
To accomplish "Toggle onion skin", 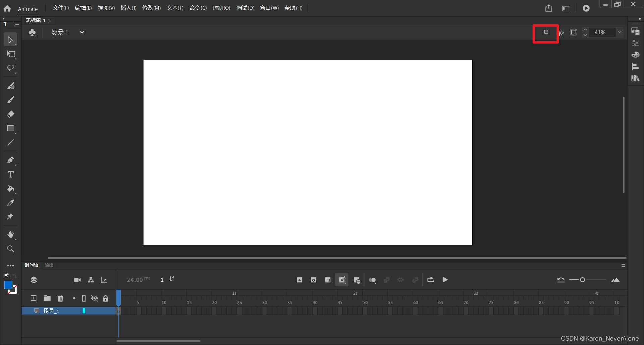I will coord(372,280).
